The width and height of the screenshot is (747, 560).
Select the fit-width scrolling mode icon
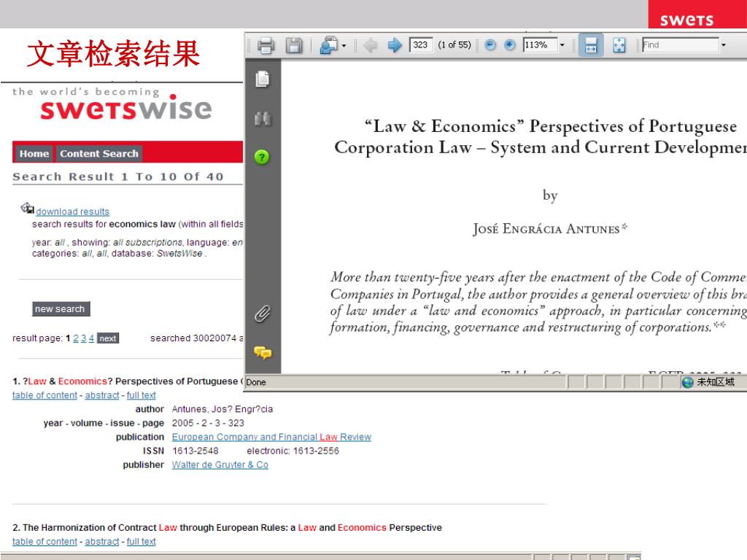point(591,45)
